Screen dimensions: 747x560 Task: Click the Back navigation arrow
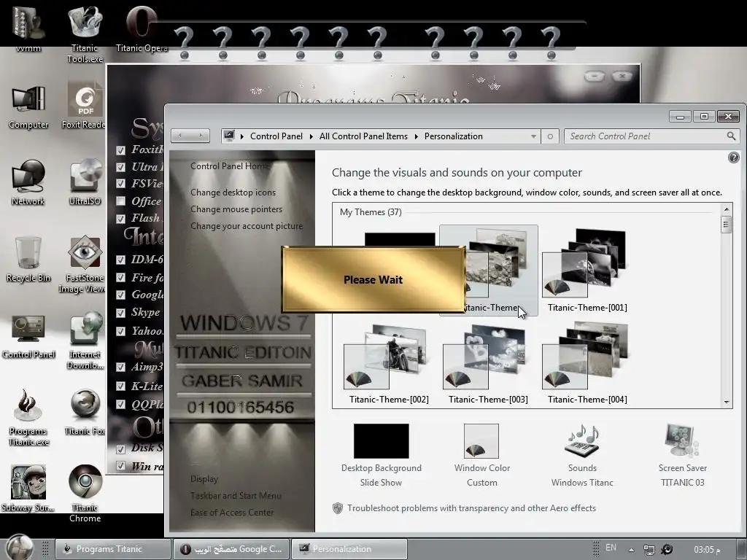click(180, 136)
